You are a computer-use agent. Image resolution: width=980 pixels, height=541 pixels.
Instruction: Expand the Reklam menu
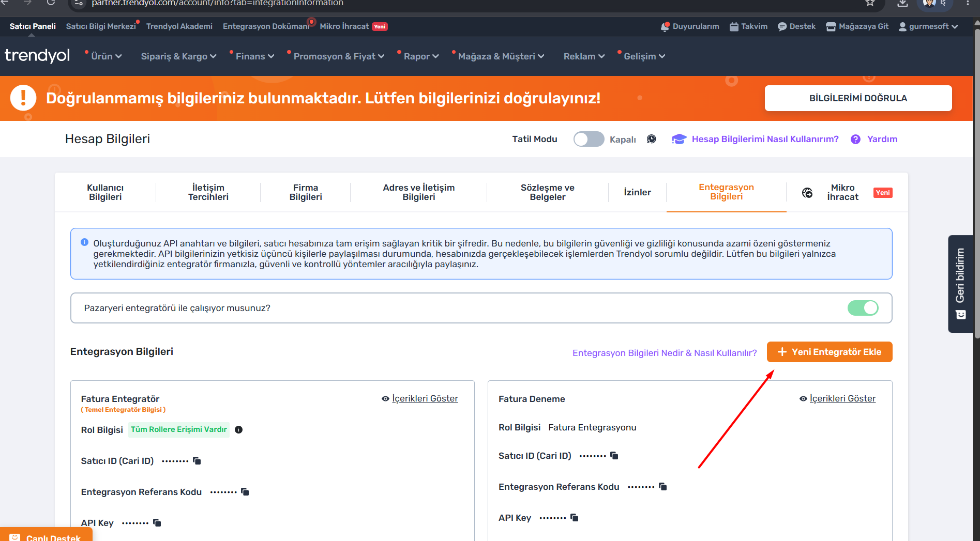pyautogui.click(x=584, y=56)
